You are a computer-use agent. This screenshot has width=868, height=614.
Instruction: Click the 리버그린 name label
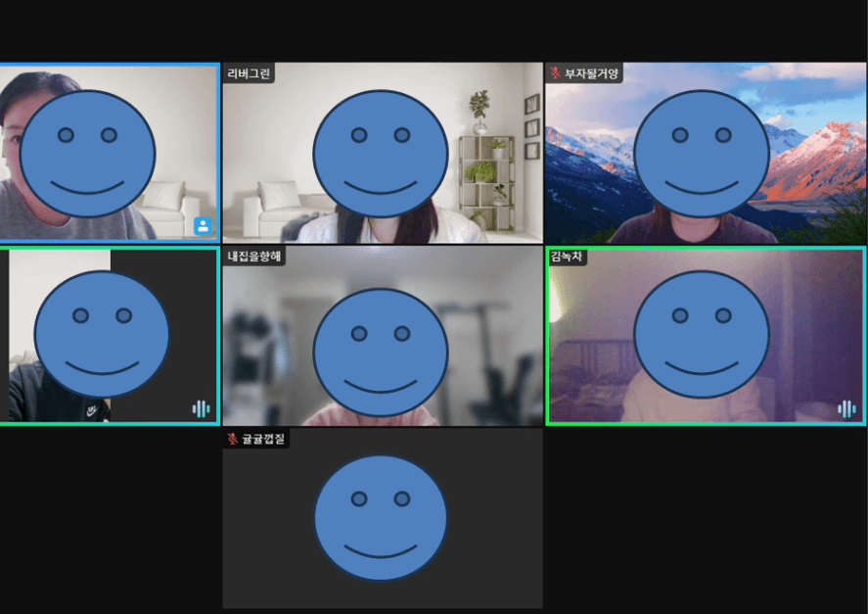(249, 73)
